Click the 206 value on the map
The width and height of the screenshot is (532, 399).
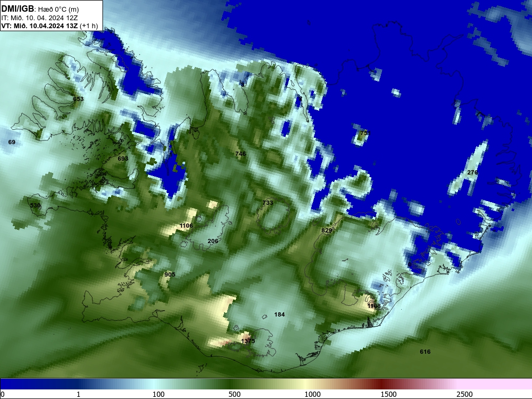coord(213,241)
